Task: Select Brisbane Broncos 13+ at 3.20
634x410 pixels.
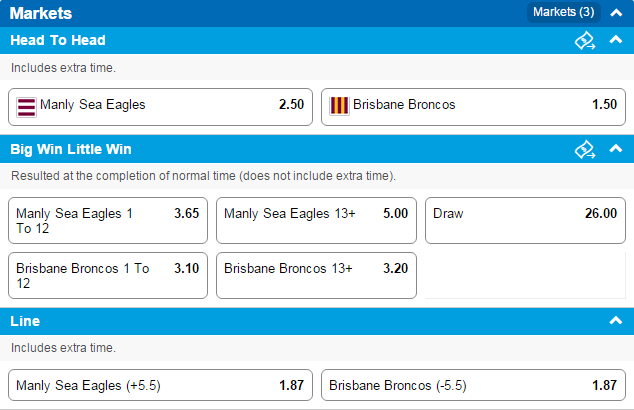Action: 316,275
